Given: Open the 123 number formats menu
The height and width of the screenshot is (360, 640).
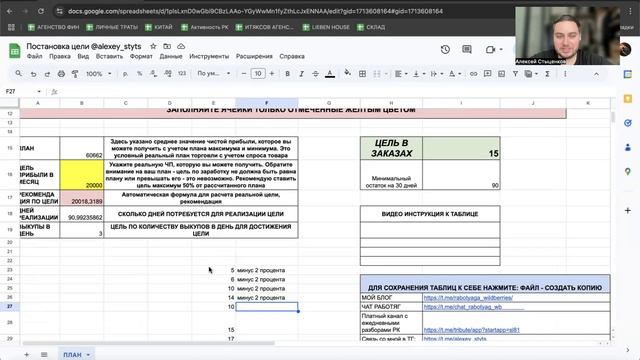Looking at the screenshot, I should [x=182, y=74].
